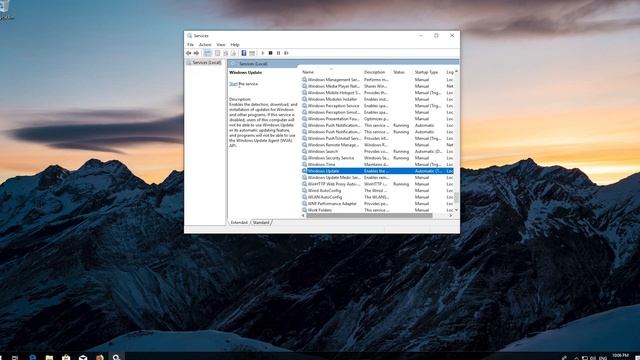
Task: Click the vertical scrollbar down arrow
Action: [456, 210]
